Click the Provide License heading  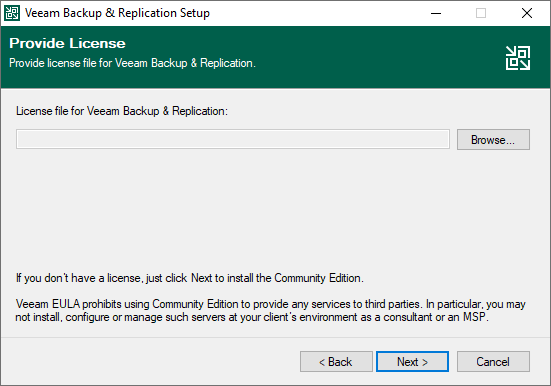coord(67,43)
